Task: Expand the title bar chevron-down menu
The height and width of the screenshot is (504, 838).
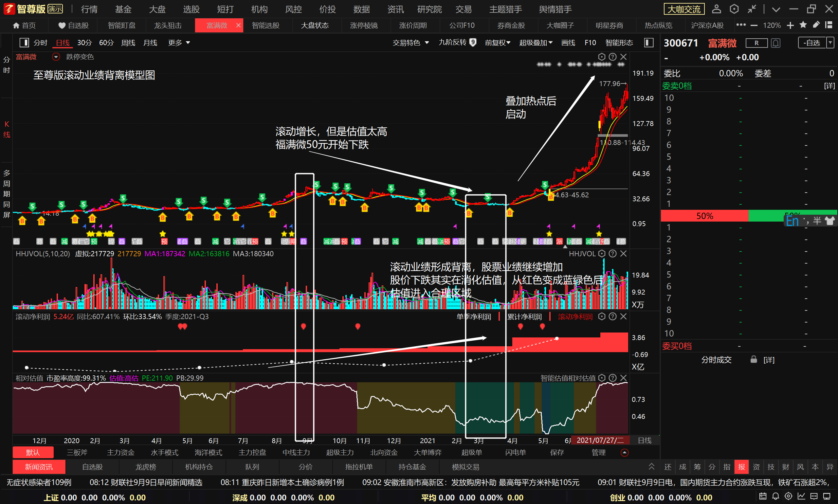Action: 776,9
